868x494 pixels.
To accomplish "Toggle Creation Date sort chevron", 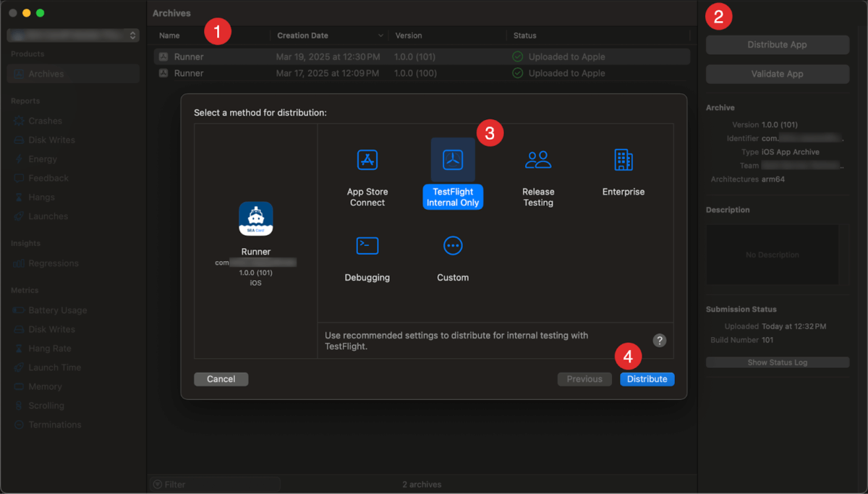I will point(380,35).
